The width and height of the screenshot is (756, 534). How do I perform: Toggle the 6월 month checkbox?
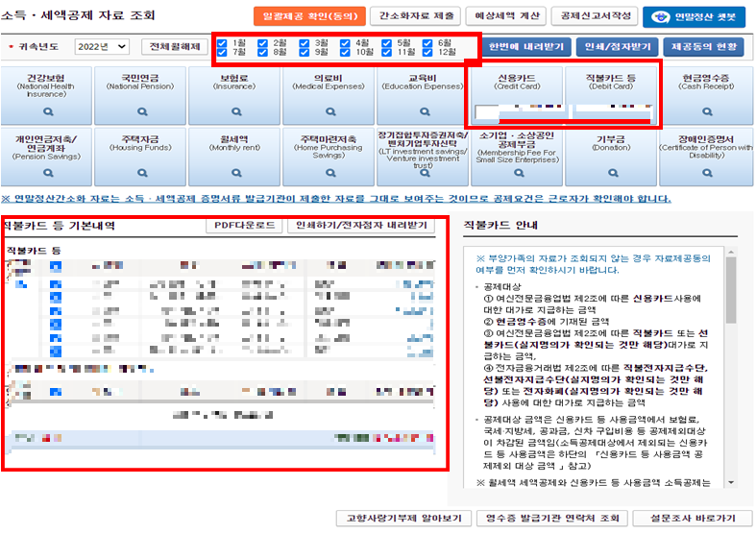tap(427, 43)
